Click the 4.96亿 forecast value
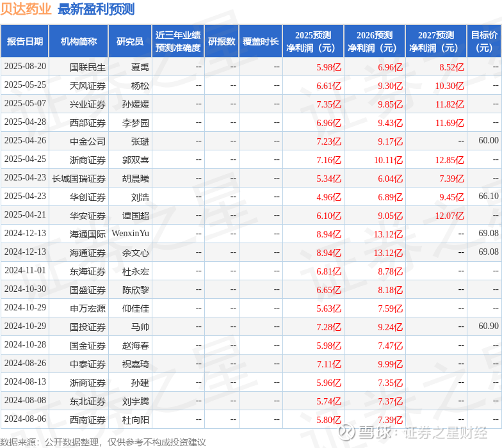Screen dimensions: 502x448 pyautogui.click(x=329, y=197)
